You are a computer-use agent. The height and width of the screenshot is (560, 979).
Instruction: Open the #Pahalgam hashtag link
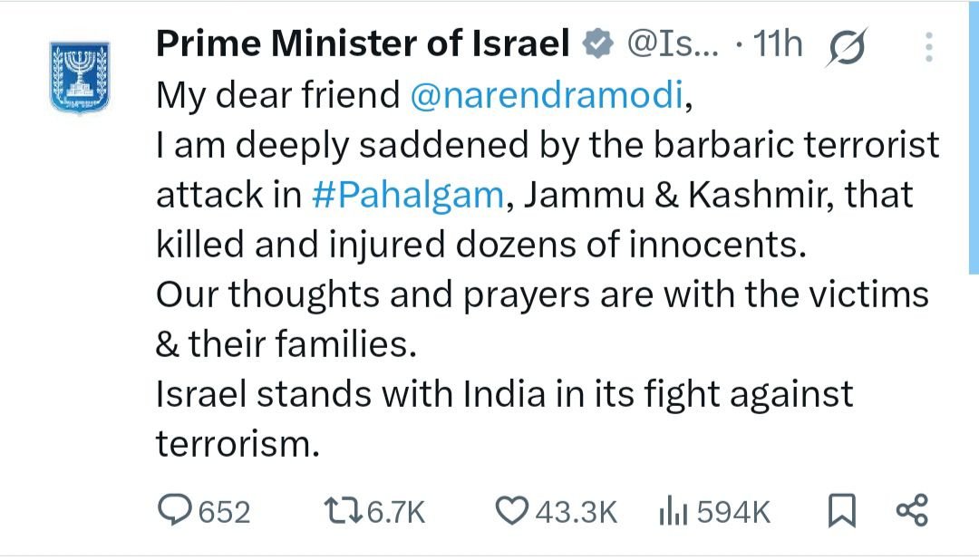tap(408, 195)
